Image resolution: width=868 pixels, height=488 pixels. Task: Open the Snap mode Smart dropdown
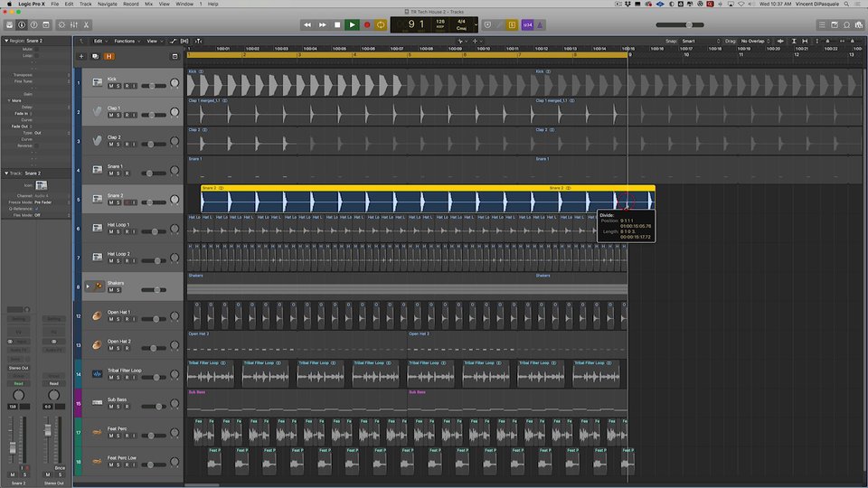[701, 41]
